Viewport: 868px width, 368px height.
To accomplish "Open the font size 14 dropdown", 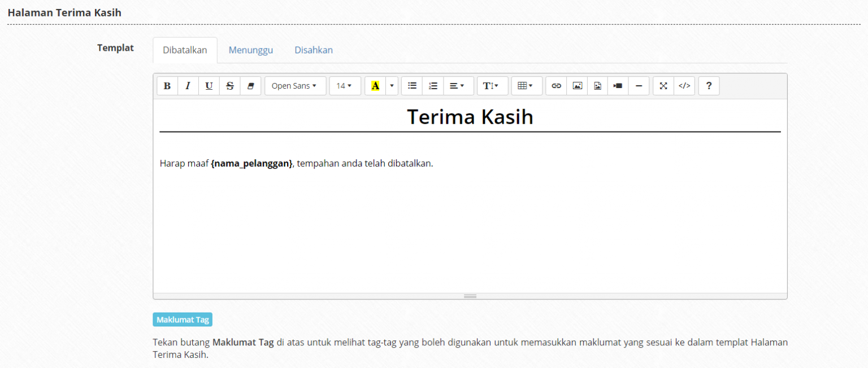I will click(345, 85).
